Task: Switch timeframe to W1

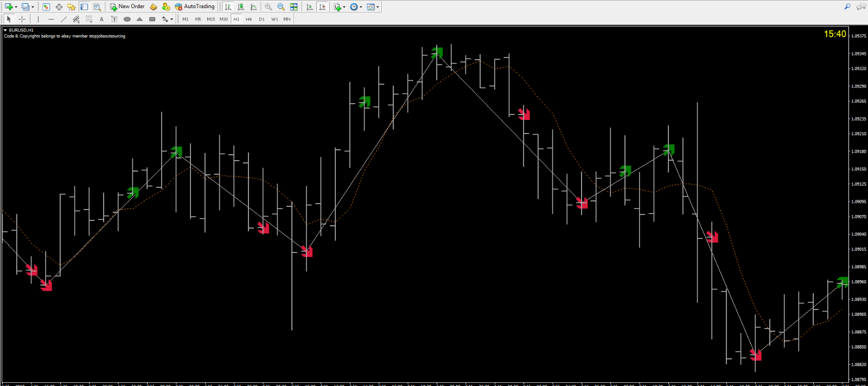Action: (x=275, y=19)
